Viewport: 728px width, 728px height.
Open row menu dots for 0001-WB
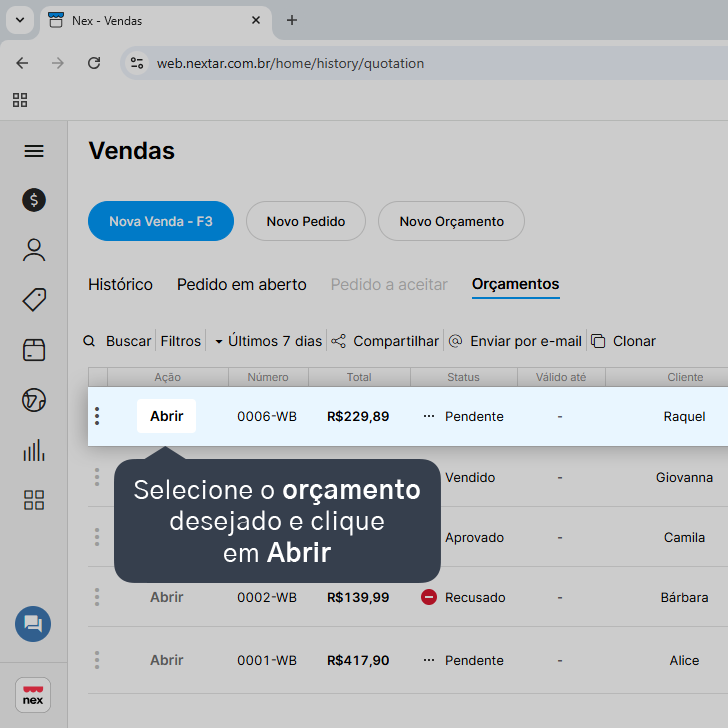[97, 660]
